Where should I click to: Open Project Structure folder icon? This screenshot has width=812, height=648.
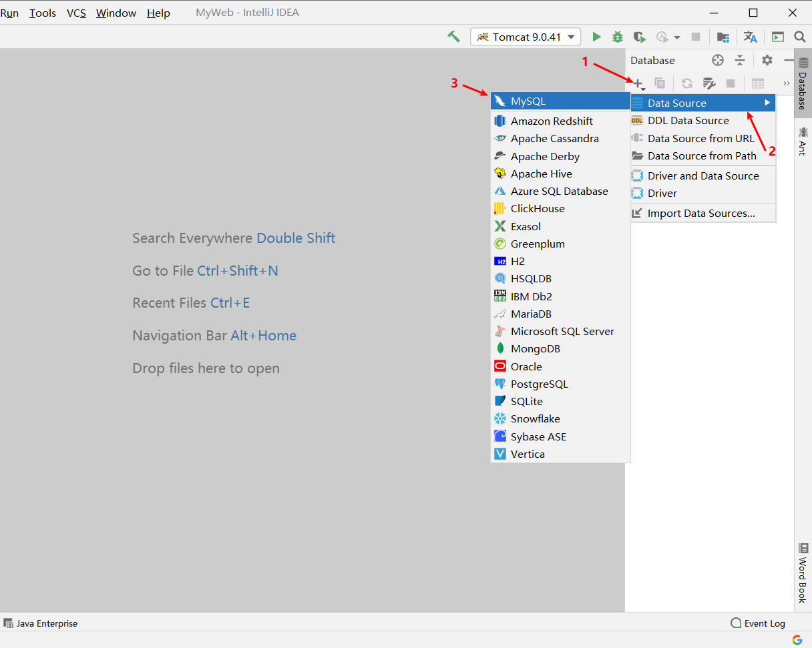pyautogui.click(x=723, y=37)
